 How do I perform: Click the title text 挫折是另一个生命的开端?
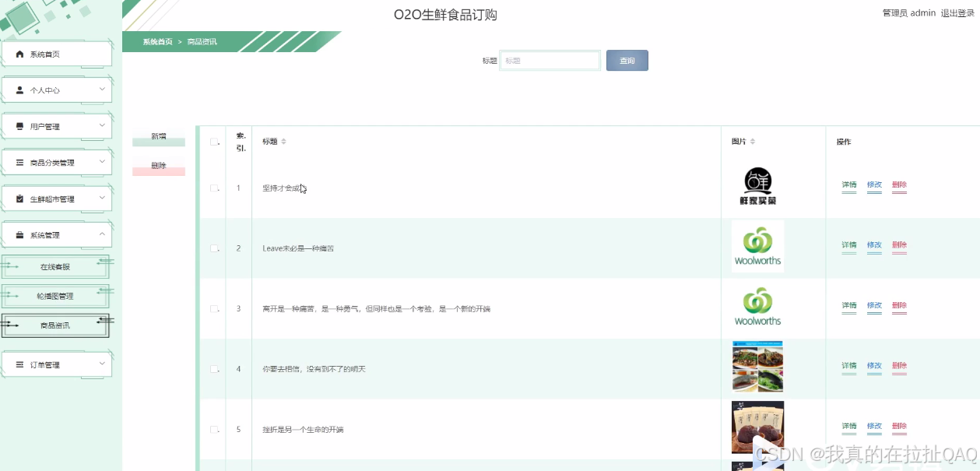303,430
